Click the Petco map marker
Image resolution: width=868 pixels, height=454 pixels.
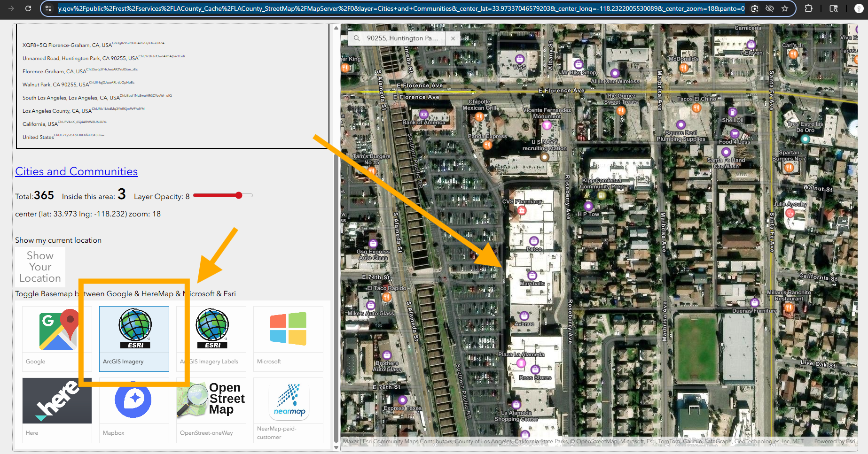[534, 241]
